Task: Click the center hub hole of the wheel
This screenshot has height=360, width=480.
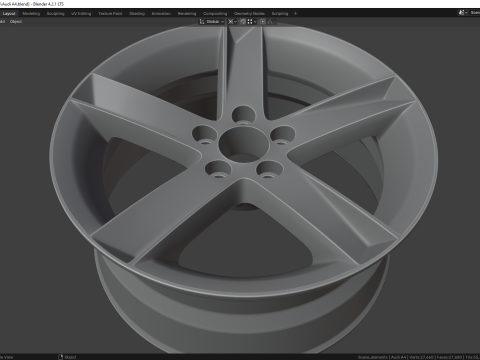Action: (244, 144)
